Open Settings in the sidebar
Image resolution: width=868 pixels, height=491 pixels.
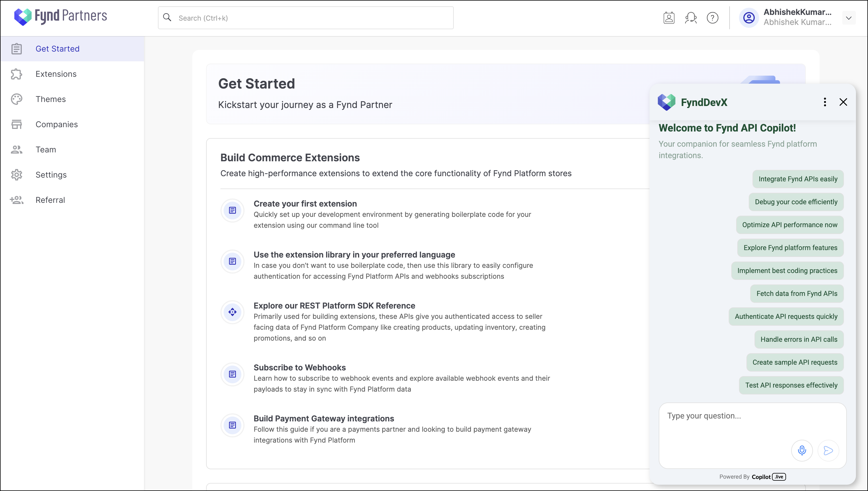[73, 175]
